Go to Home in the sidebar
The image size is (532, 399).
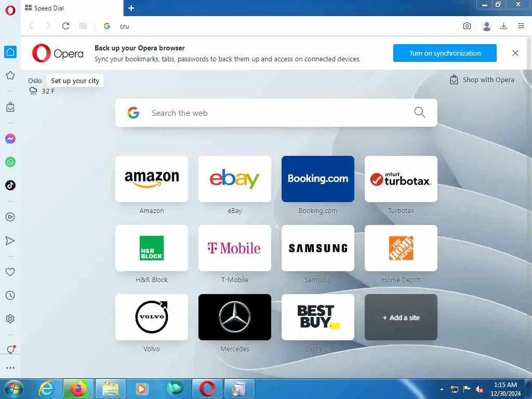pyautogui.click(x=10, y=52)
